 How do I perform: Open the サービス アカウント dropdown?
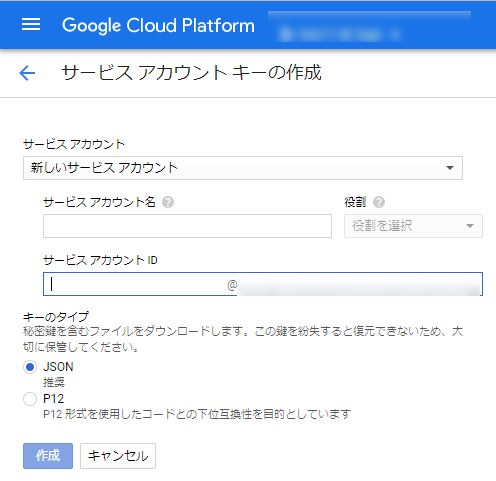(x=243, y=168)
